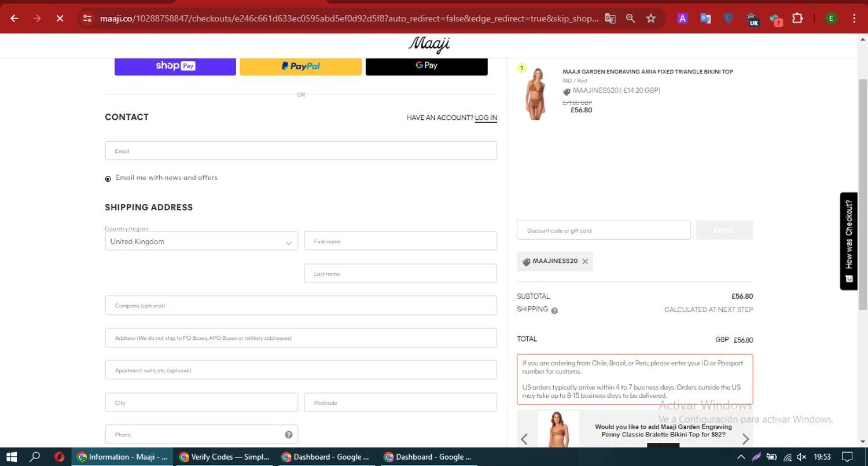
Task: Toggle Email me with news and offers
Action: (108, 179)
